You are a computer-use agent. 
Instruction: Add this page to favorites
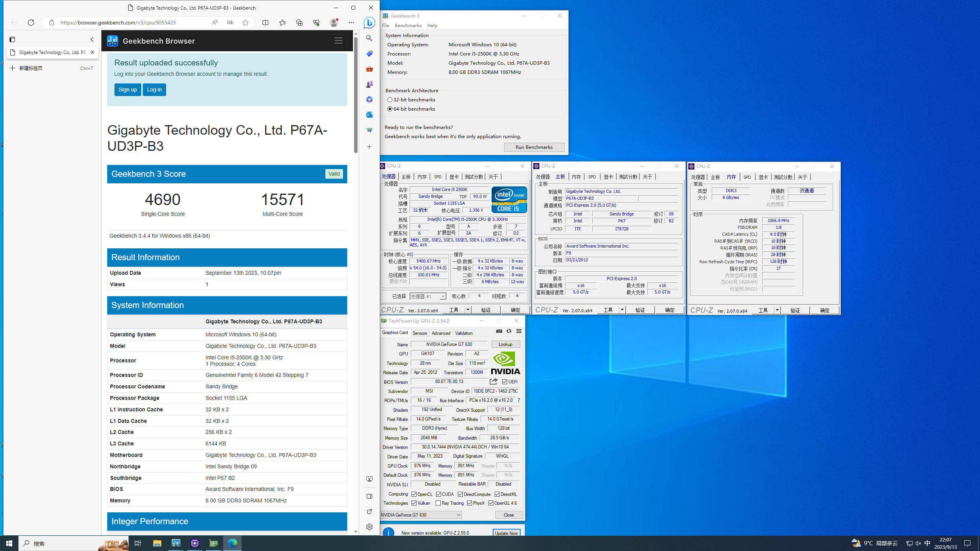click(245, 23)
